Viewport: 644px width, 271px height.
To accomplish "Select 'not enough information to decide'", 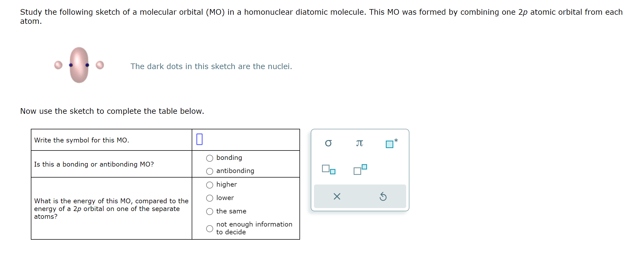I will pyautogui.click(x=209, y=228).
